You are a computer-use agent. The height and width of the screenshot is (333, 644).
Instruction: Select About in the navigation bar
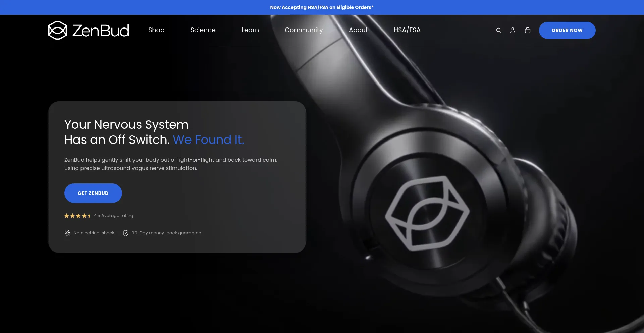click(358, 30)
